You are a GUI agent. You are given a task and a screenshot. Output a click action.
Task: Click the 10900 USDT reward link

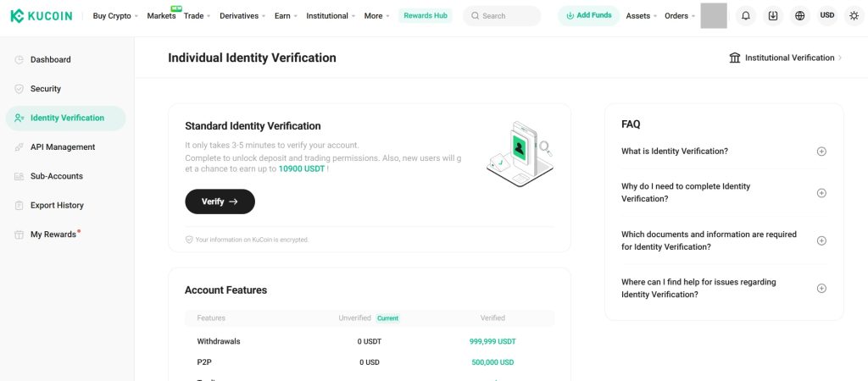tap(302, 168)
